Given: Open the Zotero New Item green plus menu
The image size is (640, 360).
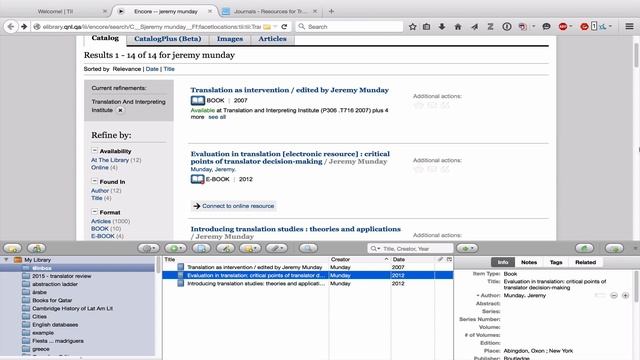Looking at the screenshot, I should pos(176,248).
